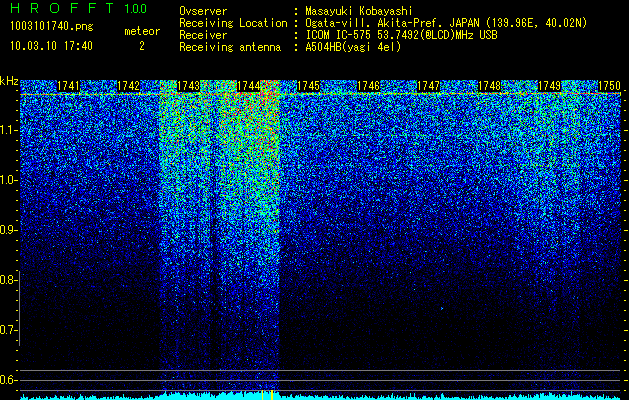This screenshot has width=629, height=400.
Task: Click the 0.6 frequency axis label
Action: (7, 380)
